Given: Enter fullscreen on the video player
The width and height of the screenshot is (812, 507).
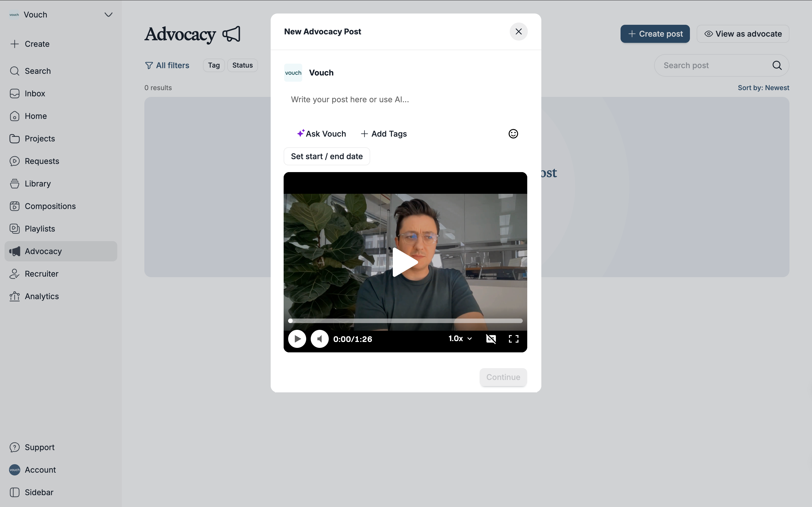Looking at the screenshot, I should pos(513,339).
